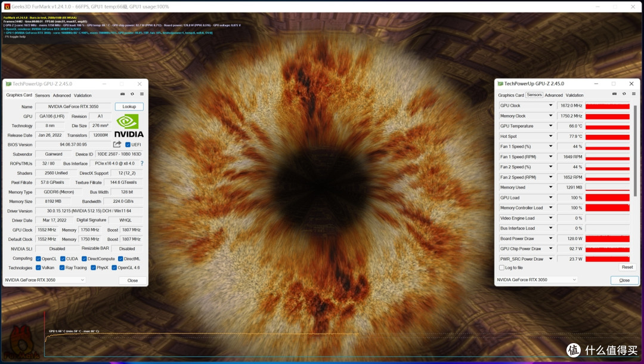Open the hamburger menu in Sensors window
Viewport: 644px width, 364px height.
tap(634, 94)
